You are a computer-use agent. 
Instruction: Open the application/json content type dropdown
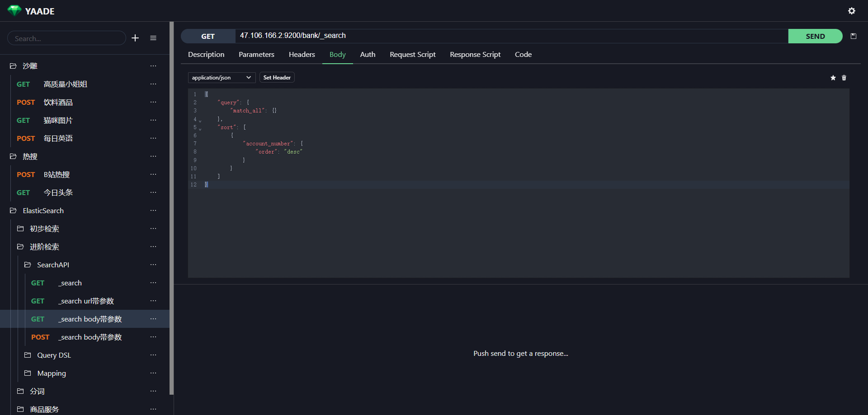tap(222, 78)
